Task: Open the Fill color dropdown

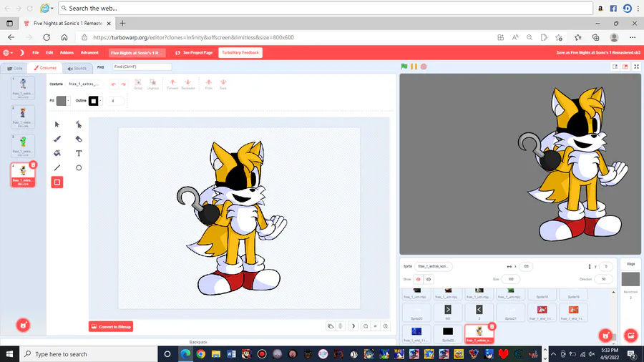Action: click(68, 101)
